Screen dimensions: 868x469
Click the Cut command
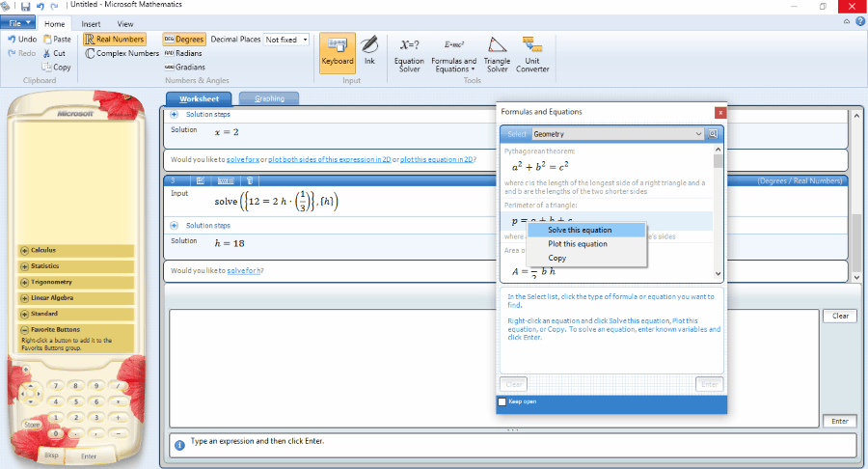point(54,53)
